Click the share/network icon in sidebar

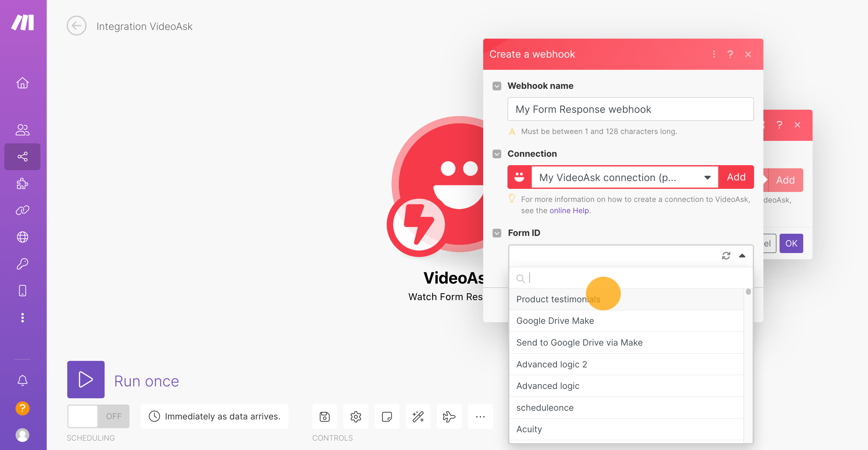pyautogui.click(x=23, y=157)
